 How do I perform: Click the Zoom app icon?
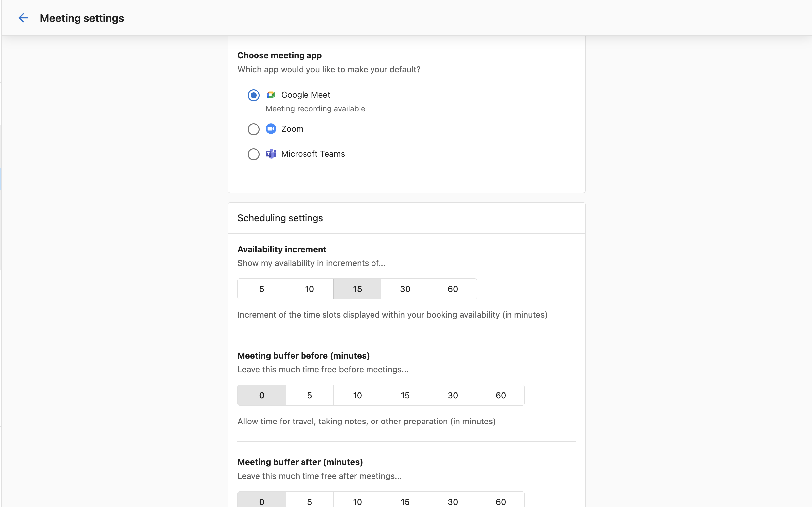point(271,129)
